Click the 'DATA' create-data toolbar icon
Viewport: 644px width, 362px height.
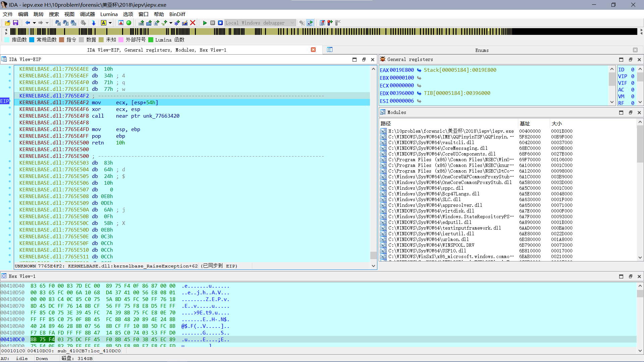click(x=149, y=23)
